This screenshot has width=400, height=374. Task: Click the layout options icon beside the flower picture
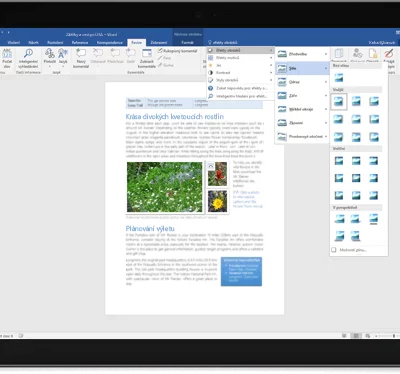211,166
